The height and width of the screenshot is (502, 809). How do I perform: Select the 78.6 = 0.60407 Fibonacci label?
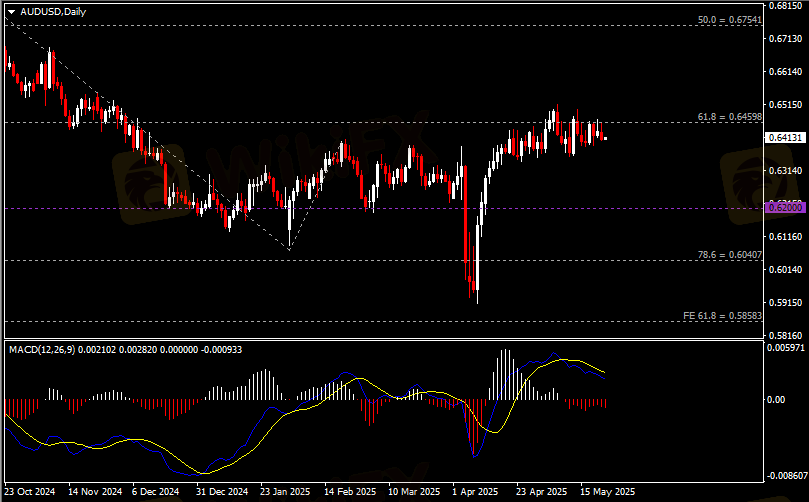[x=729, y=255]
